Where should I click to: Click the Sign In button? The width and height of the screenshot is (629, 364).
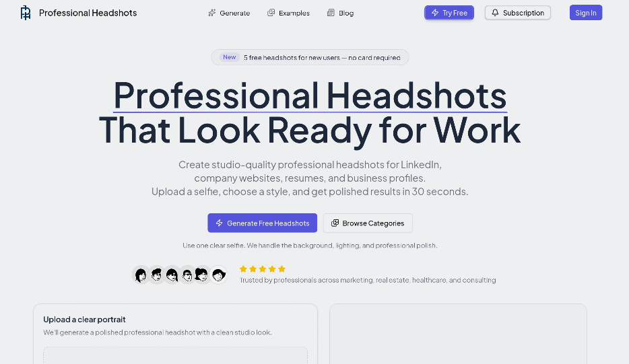586,13
